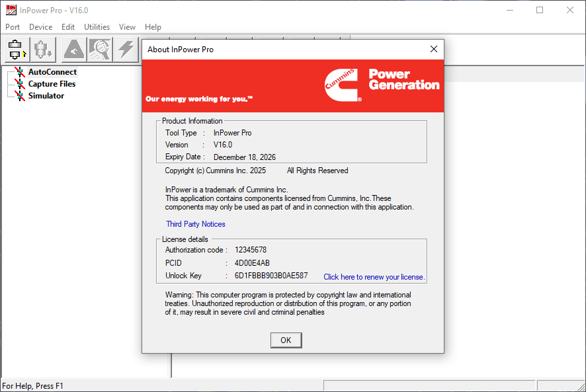The image size is (586, 392).
Task: Open the Help menu
Action: [x=153, y=27]
